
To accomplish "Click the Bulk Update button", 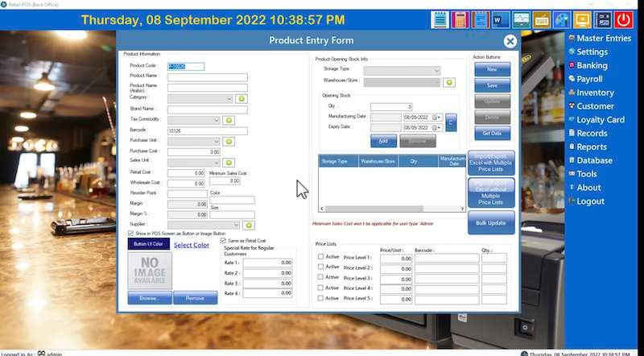I will [x=491, y=222].
